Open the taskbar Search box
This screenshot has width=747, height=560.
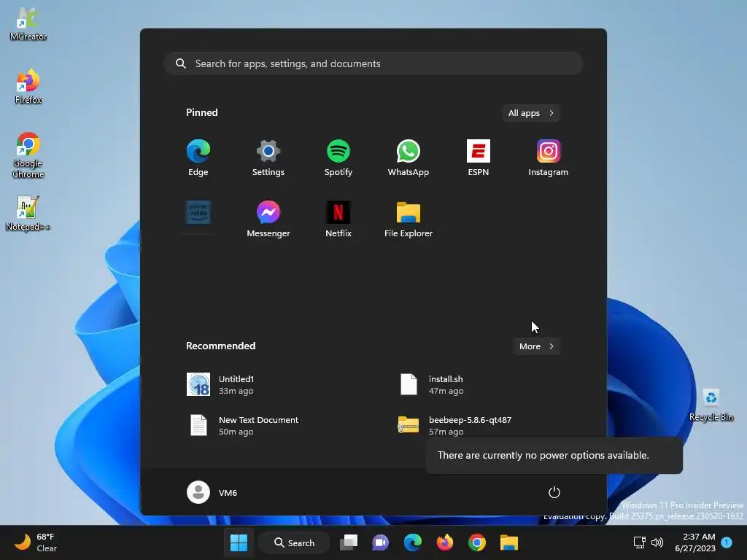pyautogui.click(x=295, y=542)
